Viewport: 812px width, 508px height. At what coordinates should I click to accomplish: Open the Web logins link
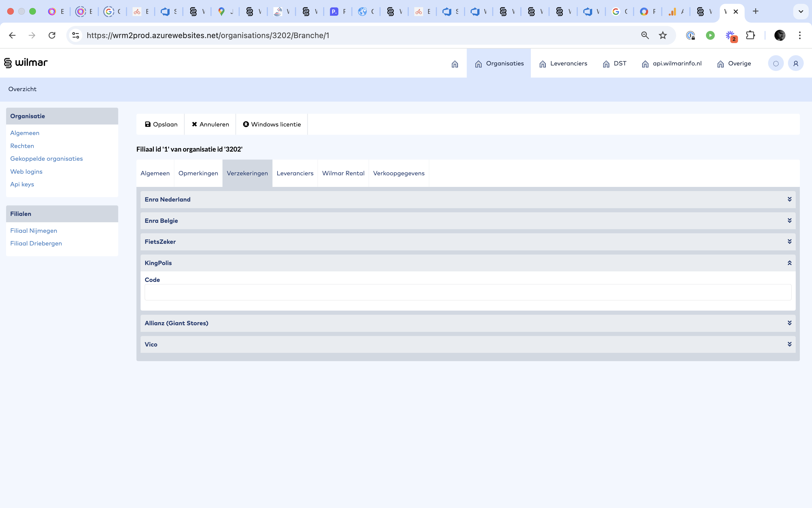pyautogui.click(x=26, y=172)
